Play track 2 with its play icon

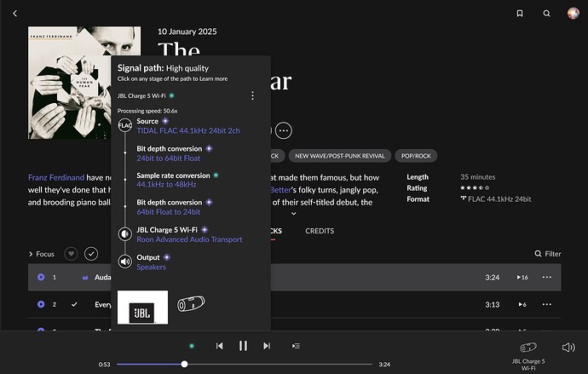pos(41,304)
